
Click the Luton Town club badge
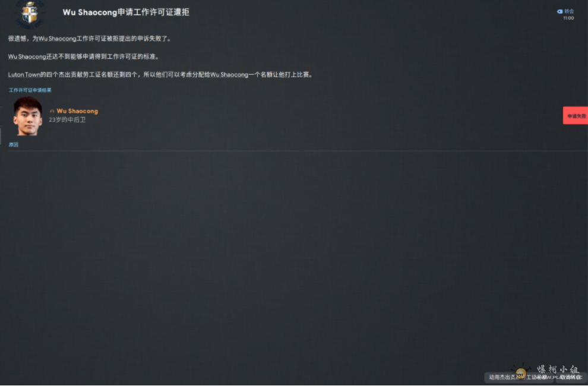[x=30, y=14]
